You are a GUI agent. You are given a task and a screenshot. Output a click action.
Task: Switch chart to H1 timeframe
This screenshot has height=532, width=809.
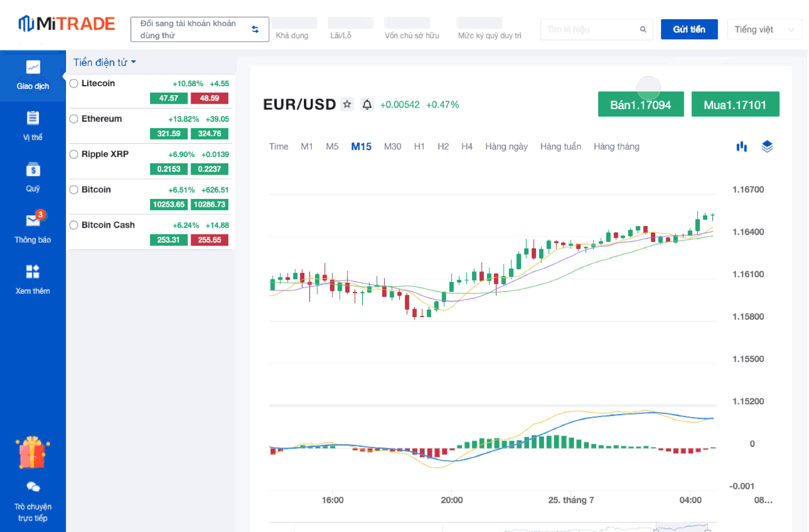(x=419, y=146)
